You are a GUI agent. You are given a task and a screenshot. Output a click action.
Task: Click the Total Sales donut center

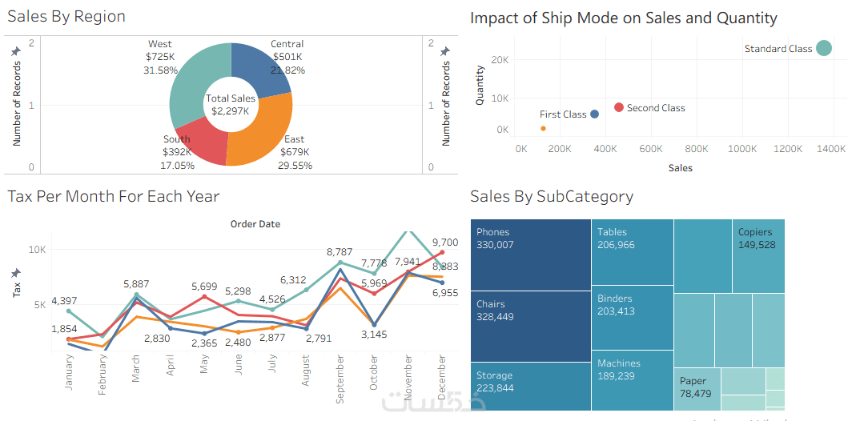pos(231,105)
